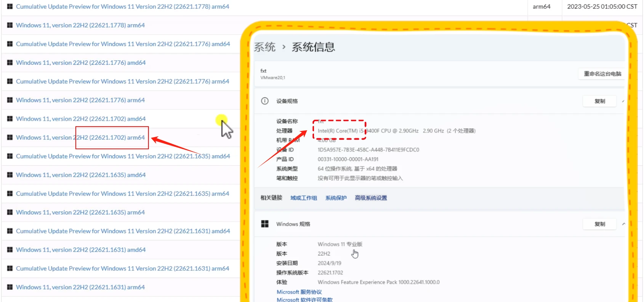Click Windows logo icon beside 22621.1631 amd64 cumulative update
The width and height of the screenshot is (644, 302).
10,231
